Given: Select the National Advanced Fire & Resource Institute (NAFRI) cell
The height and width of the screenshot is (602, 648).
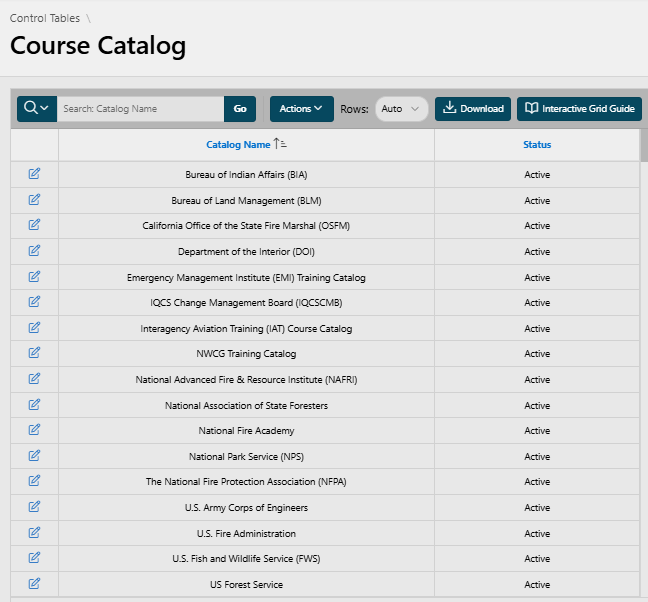Looking at the screenshot, I should point(246,380).
